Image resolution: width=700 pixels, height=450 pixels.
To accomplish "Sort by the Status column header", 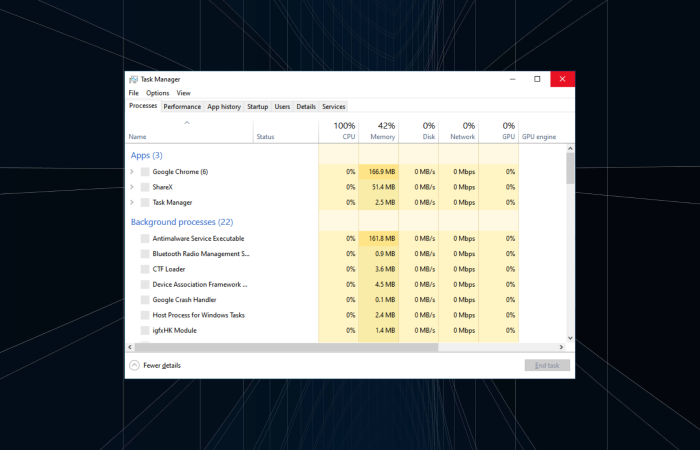I will (286, 131).
